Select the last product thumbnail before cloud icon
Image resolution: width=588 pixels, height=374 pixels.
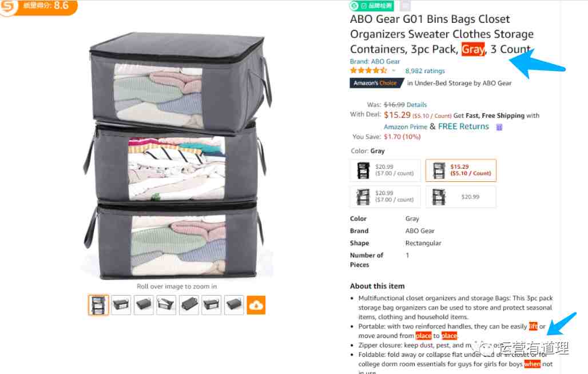[234, 305]
